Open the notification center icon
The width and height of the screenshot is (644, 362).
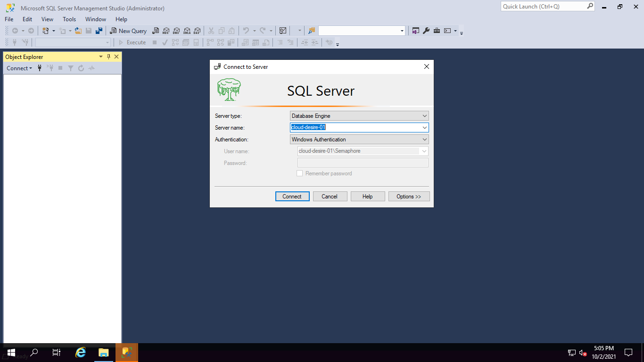(628, 353)
